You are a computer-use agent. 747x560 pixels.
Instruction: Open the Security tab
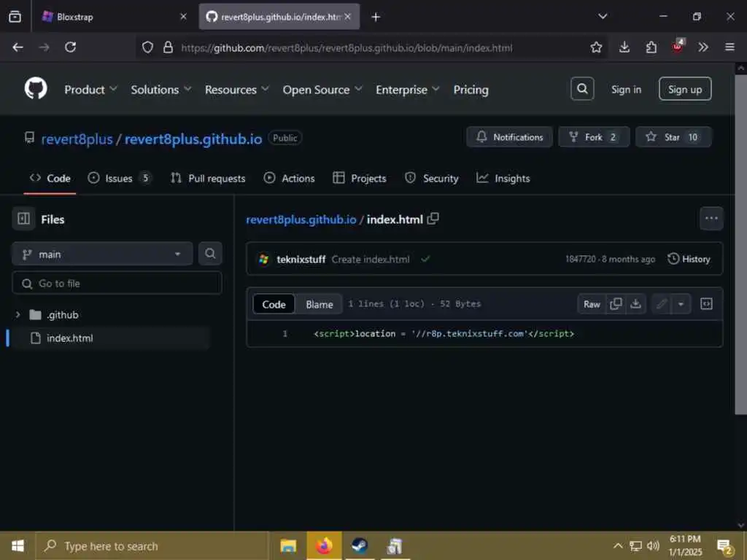pos(432,178)
